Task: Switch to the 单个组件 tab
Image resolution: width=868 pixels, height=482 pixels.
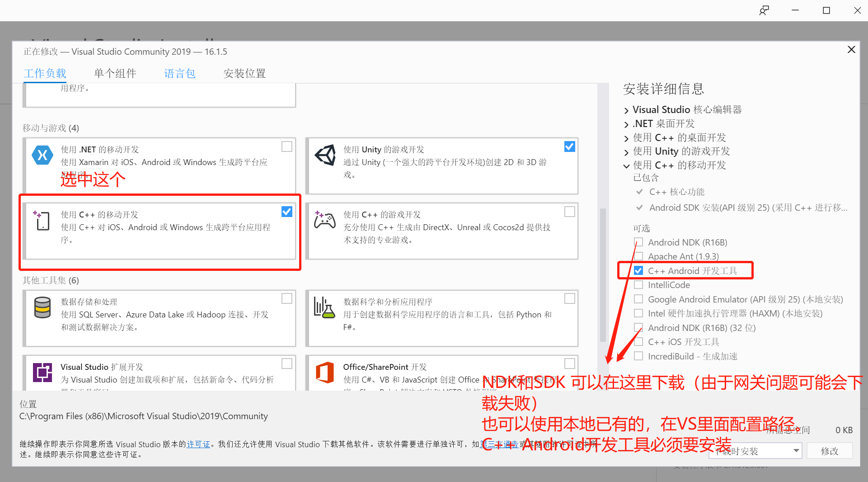Action: click(115, 73)
